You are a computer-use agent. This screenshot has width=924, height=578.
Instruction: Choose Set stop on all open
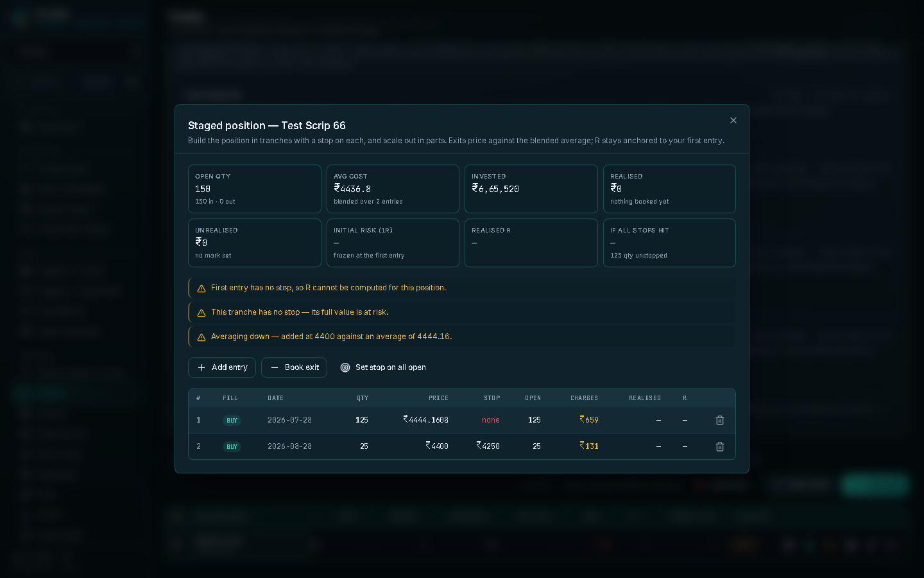pyautogui.click(x=383, y=367)
